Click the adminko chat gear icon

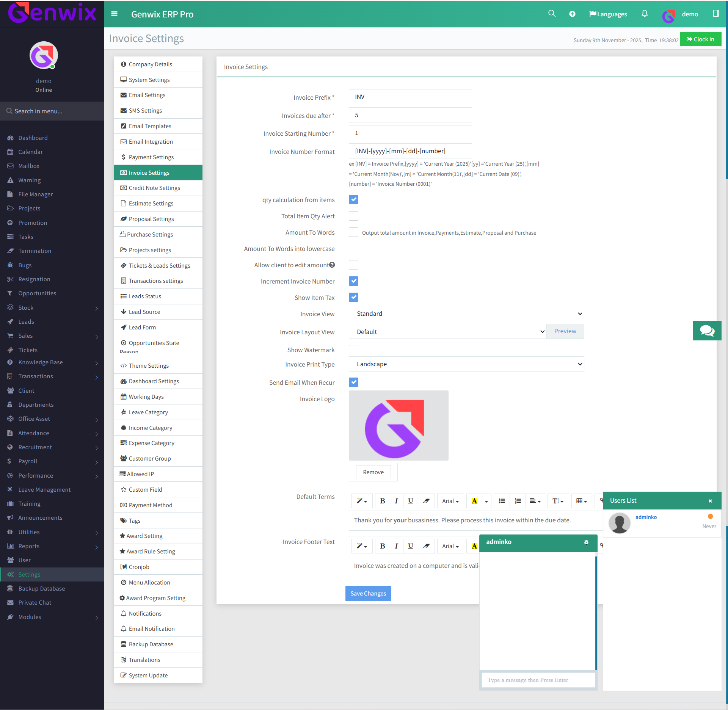[586, 542]
